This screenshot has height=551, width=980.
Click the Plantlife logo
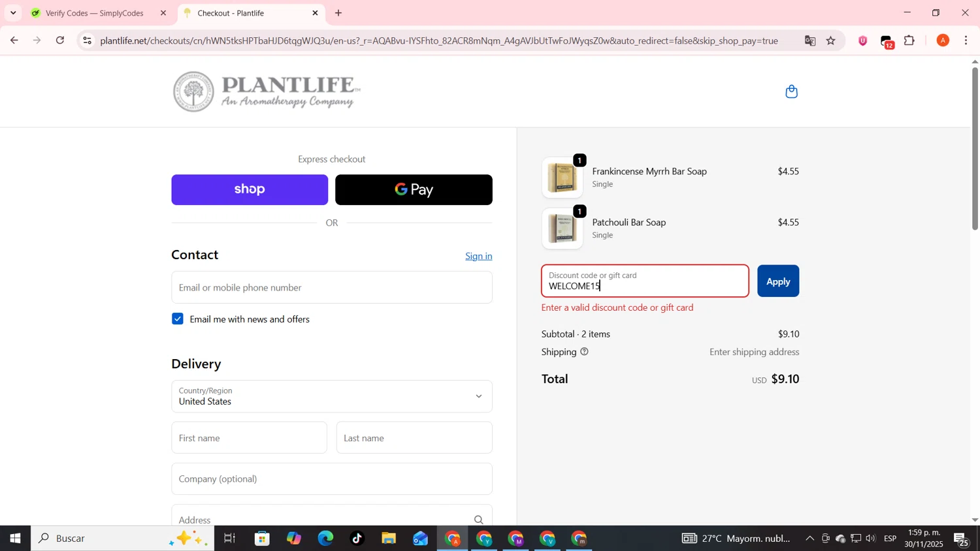click(267, 91)
